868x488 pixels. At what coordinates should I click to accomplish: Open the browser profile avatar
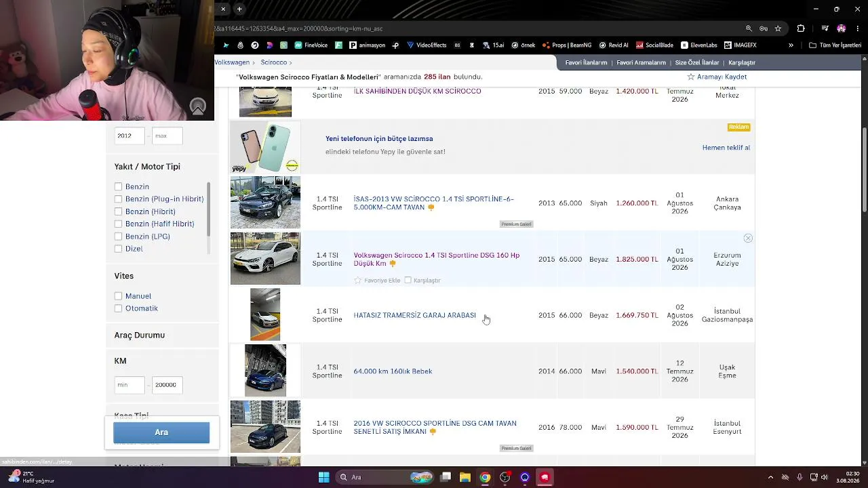[842, 28]
